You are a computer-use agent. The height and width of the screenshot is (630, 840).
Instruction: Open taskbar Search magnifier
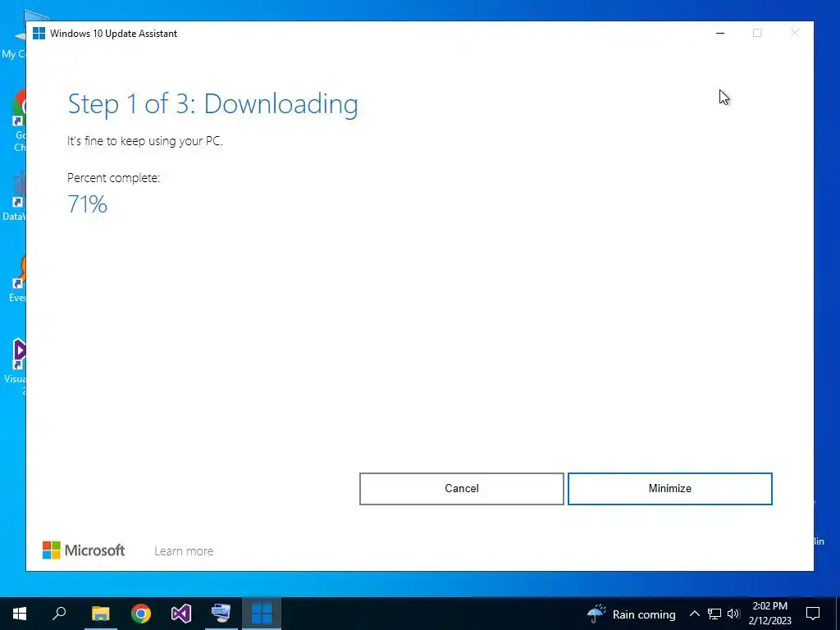tap(59, 614)
